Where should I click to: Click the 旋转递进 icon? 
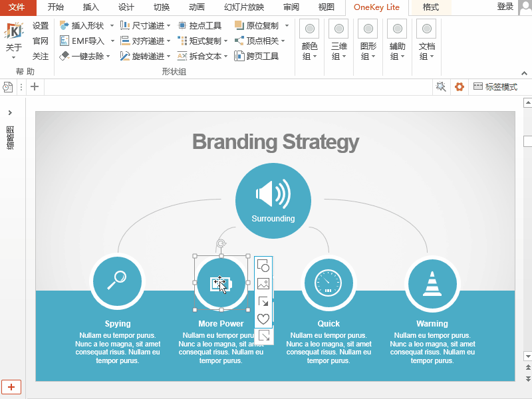[x=125, y=56]
